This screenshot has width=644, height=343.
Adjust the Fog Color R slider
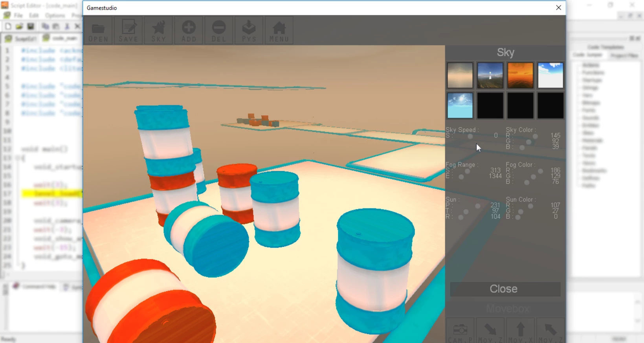541,171
